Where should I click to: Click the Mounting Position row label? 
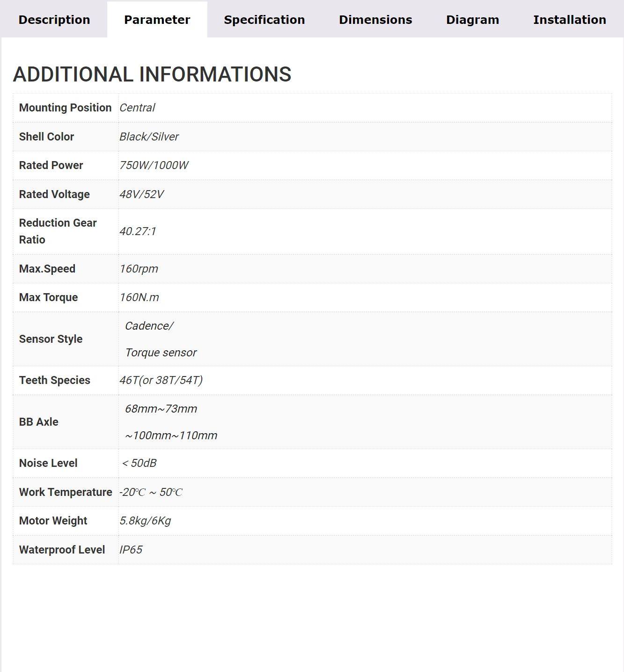(x=65, y=108)
